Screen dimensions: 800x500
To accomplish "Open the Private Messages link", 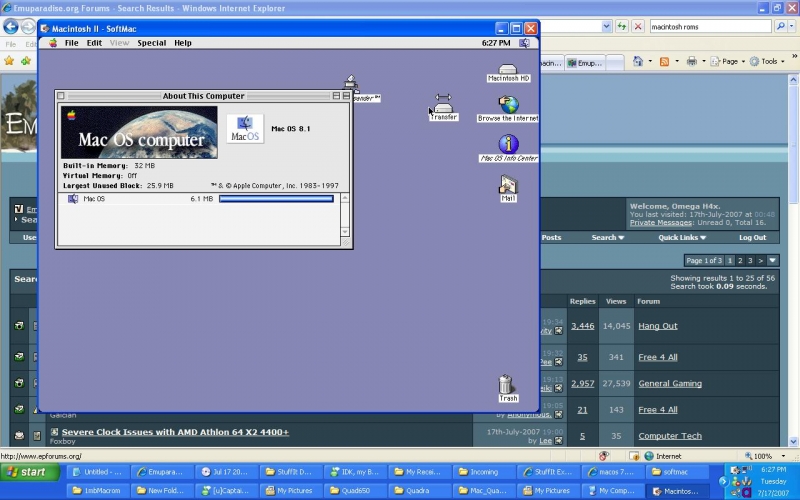I will [x=661, y=222].
